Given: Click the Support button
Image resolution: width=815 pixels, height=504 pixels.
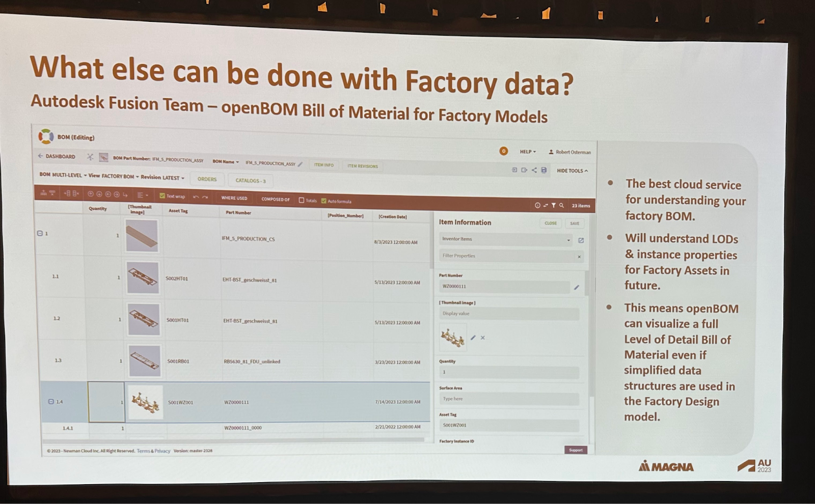Looking at the screenshot, I should click(x=576, y=450).
